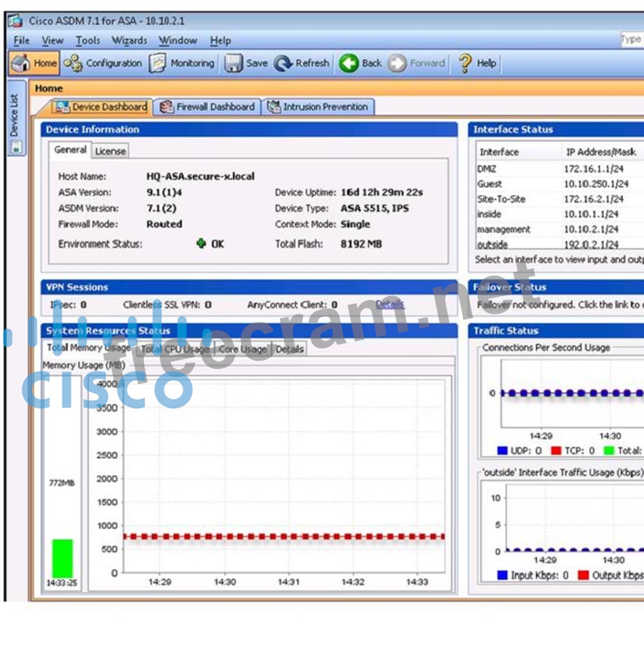Screen dimensions: 644x654
Task: Switch to the Intrusion Prevention tab
Action: click(318, 107)
